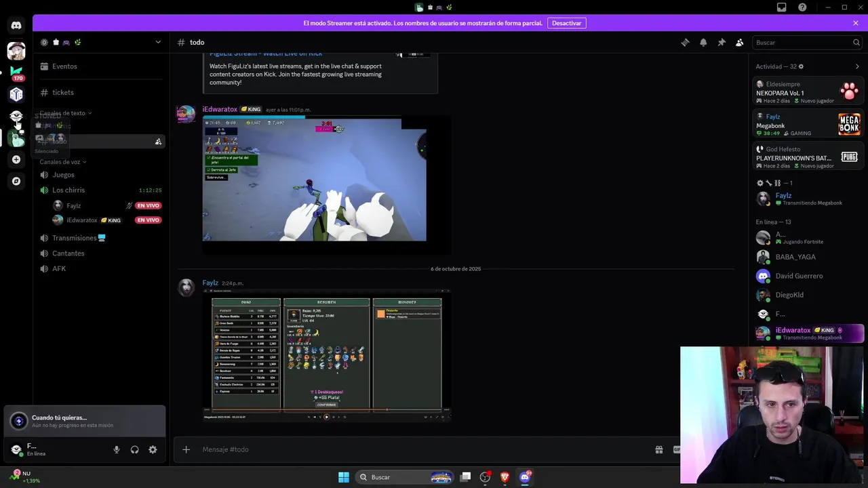Open inbox icon in title bar

(782, 7)
